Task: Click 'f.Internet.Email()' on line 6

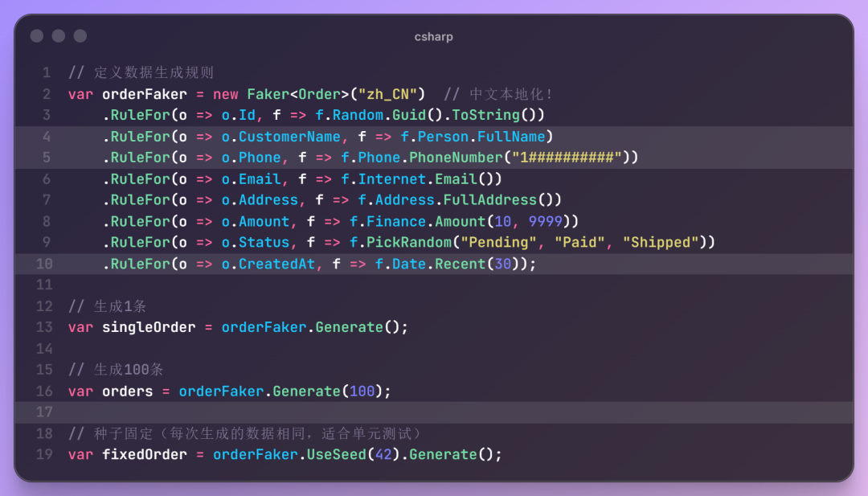Action: pyautogui.click(x=417, y=179)
